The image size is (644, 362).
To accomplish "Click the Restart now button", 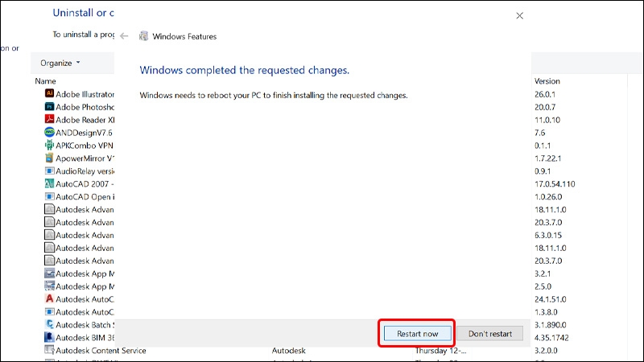I will pos(417,334).
